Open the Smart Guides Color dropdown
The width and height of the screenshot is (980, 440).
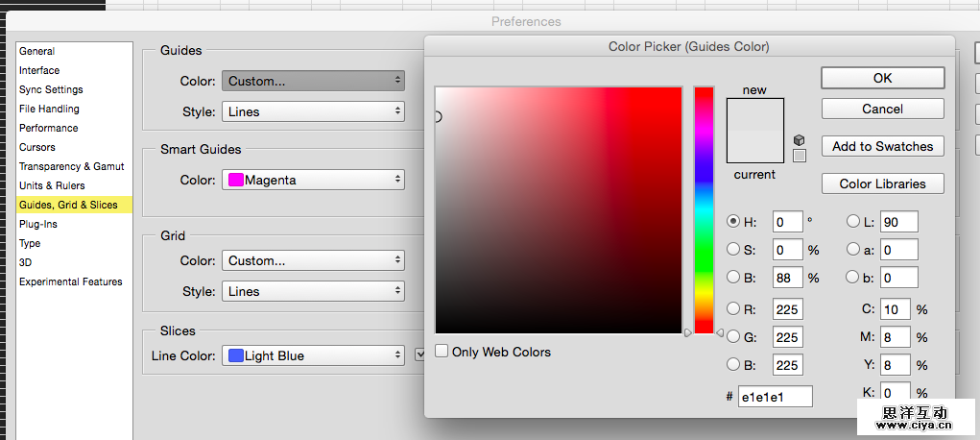[313, 180]
